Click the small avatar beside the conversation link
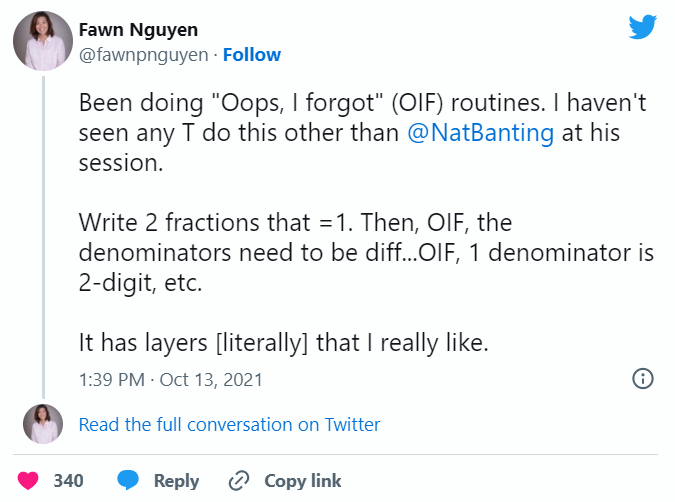This screenshot has width=675, height=502. point(43,424)
